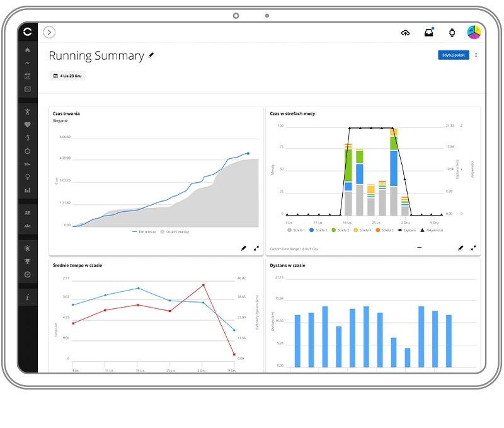Viewport: 504px width, 428px height.
Task: Edit the Czas w strefach mocy chart
Action: point(461,248)
